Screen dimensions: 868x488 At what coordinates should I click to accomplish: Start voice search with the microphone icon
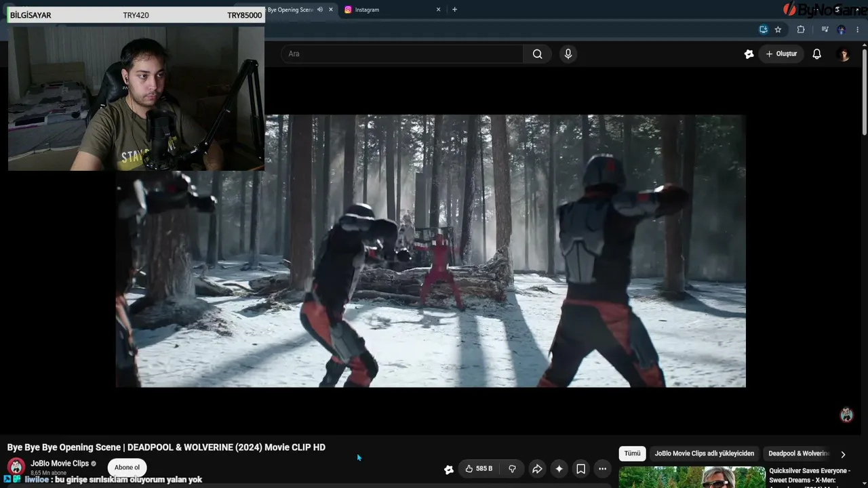[568, 54]
